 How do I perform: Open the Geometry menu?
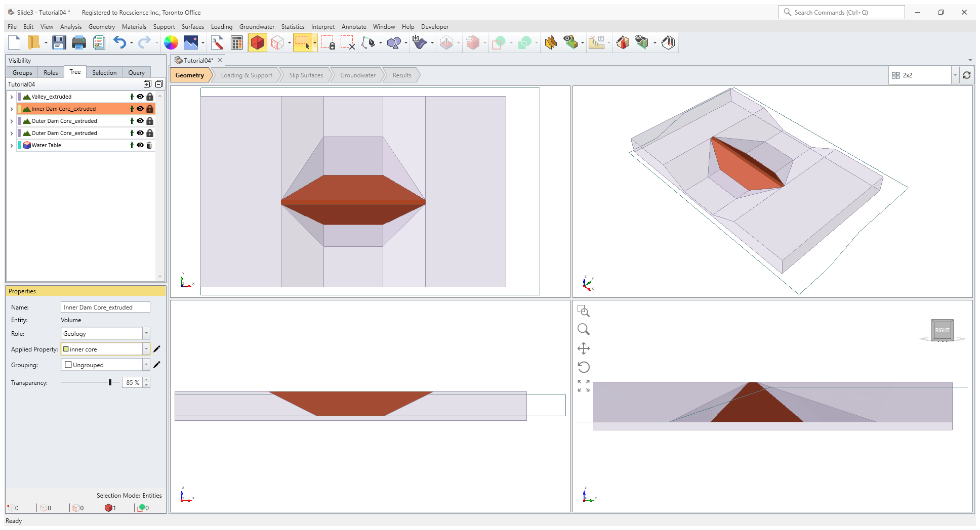pos(102,27)
